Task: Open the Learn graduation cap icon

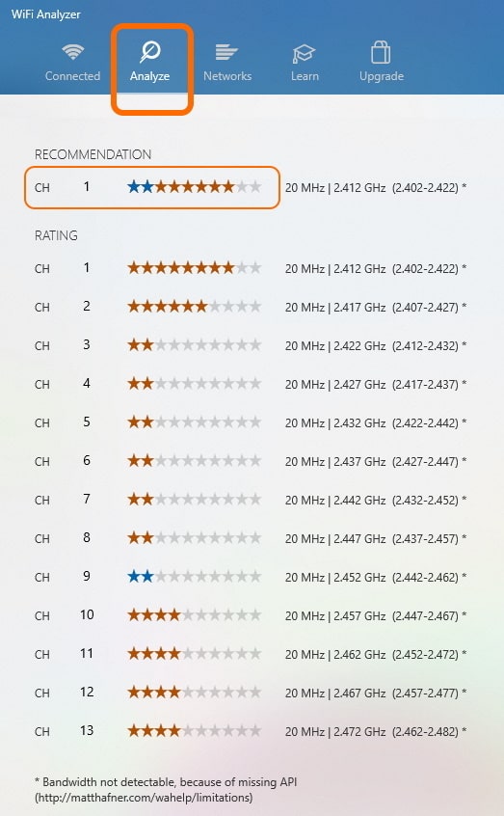Action: point(305,53)
